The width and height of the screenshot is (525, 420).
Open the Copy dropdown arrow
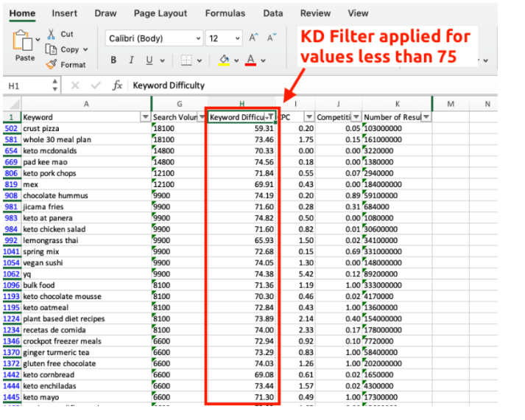coord(85,49)
